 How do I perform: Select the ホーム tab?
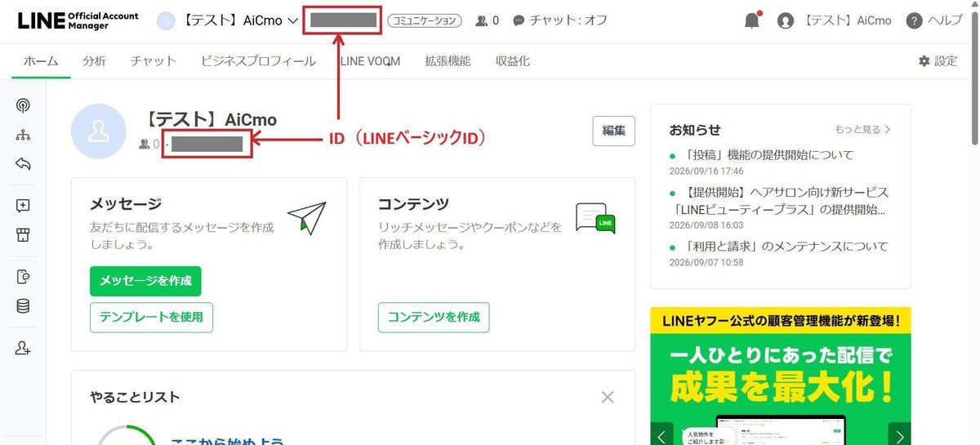pos(41,60)
